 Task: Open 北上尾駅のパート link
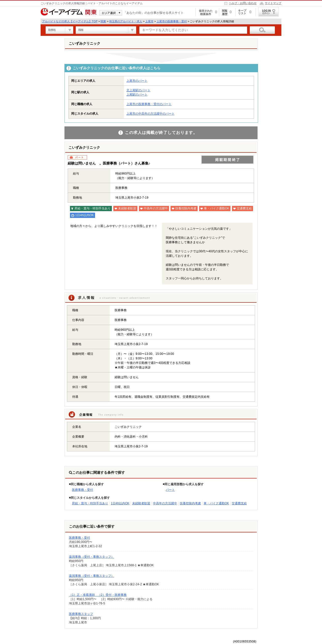point(138,90)
